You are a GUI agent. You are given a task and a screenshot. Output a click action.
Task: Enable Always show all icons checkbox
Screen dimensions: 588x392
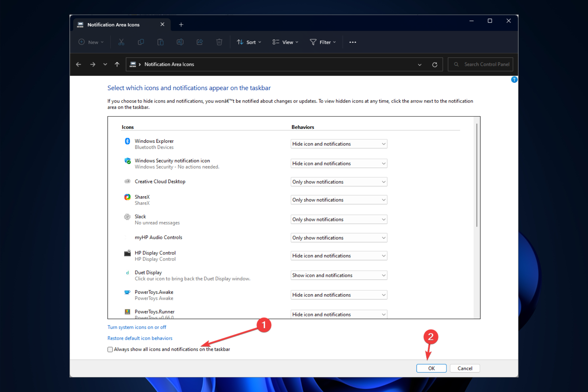pos(110,349)
